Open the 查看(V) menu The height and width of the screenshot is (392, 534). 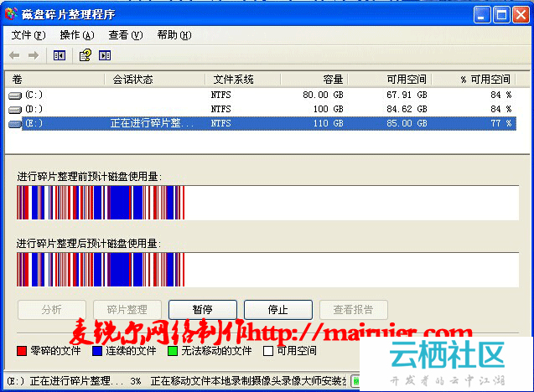(126, 35)
